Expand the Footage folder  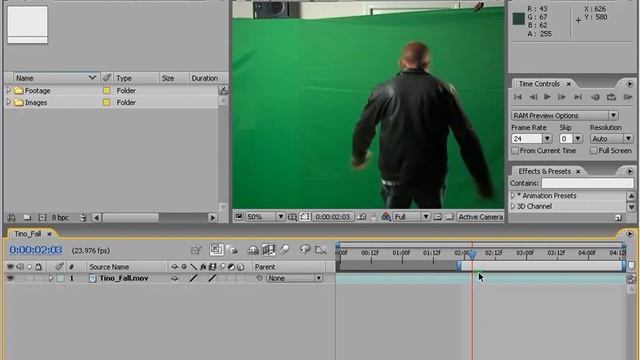[x=9, y=90]
